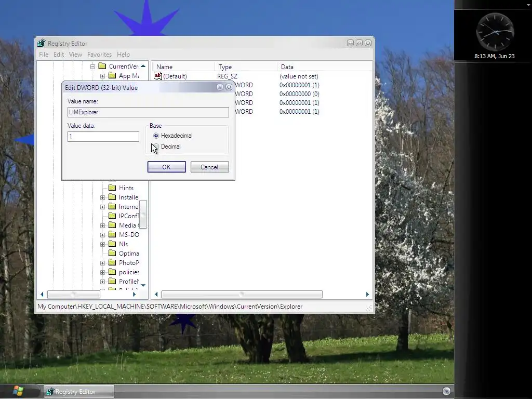This screenshot has width=532, height=399.
Task: Click the Optima tree item label
Action: tap(129, 254)
